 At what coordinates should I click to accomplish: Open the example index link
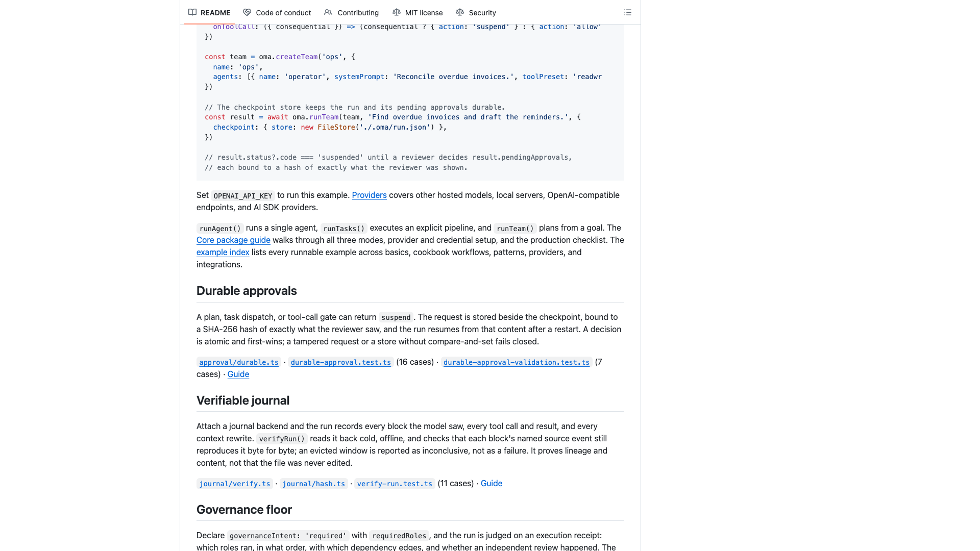tap(223, 253)
